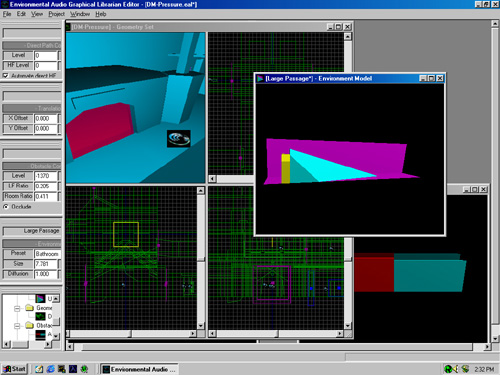Click the LF Ratio value field

click(x=46, y=186)
